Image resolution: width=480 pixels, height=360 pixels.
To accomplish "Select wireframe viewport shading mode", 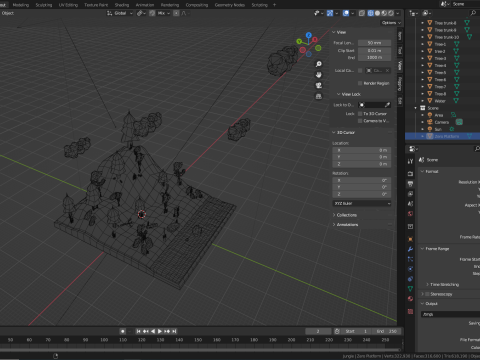I will tap(371, 13).
